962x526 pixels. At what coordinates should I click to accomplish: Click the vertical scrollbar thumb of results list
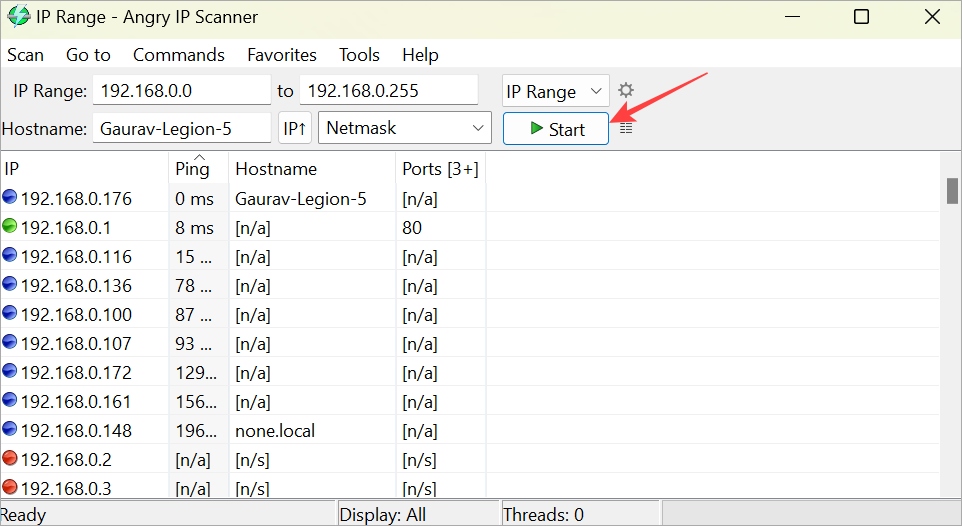click(x=952, y=191)
